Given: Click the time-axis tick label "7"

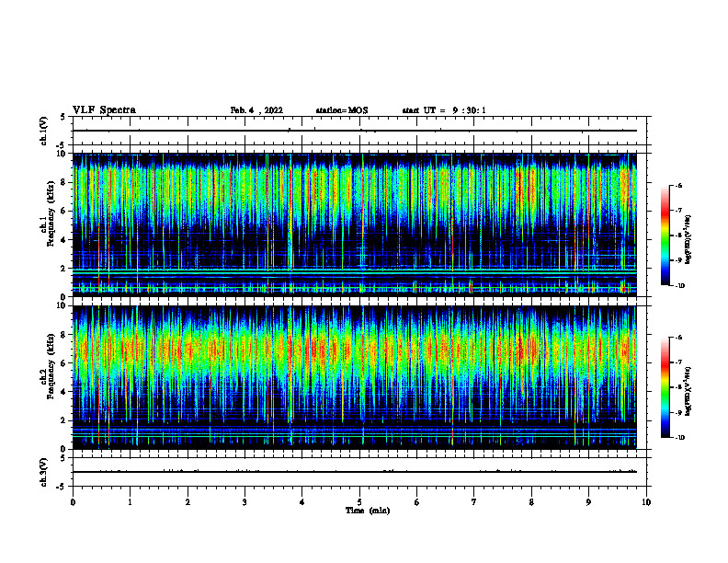Looking at the screenshot, I should [474, 502].
